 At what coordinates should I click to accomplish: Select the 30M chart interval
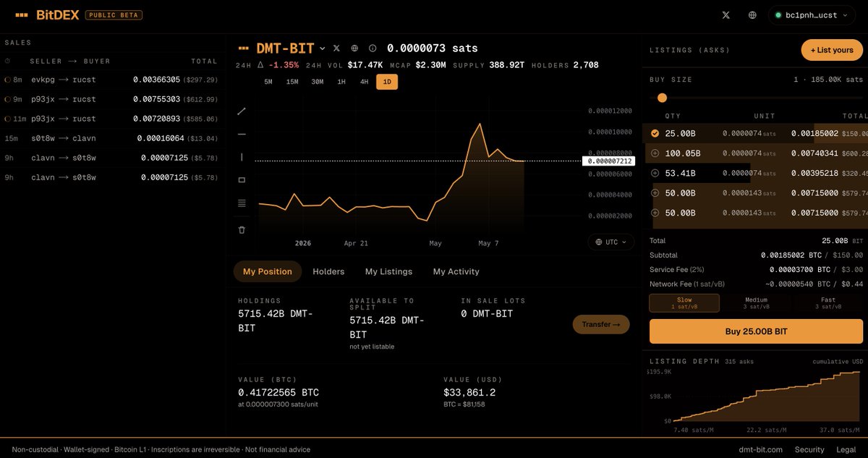pos(317,82)
